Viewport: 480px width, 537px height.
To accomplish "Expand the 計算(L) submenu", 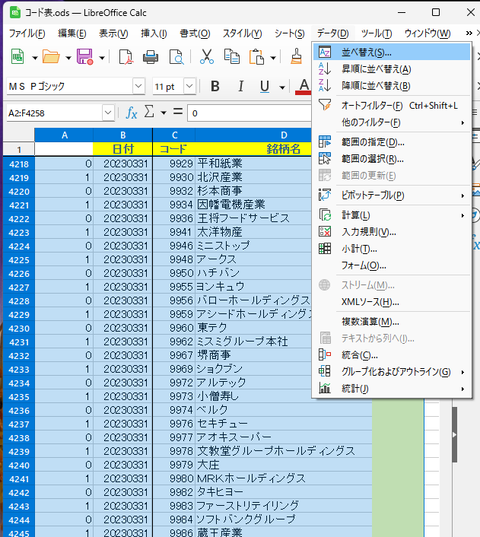I will 392,215.
